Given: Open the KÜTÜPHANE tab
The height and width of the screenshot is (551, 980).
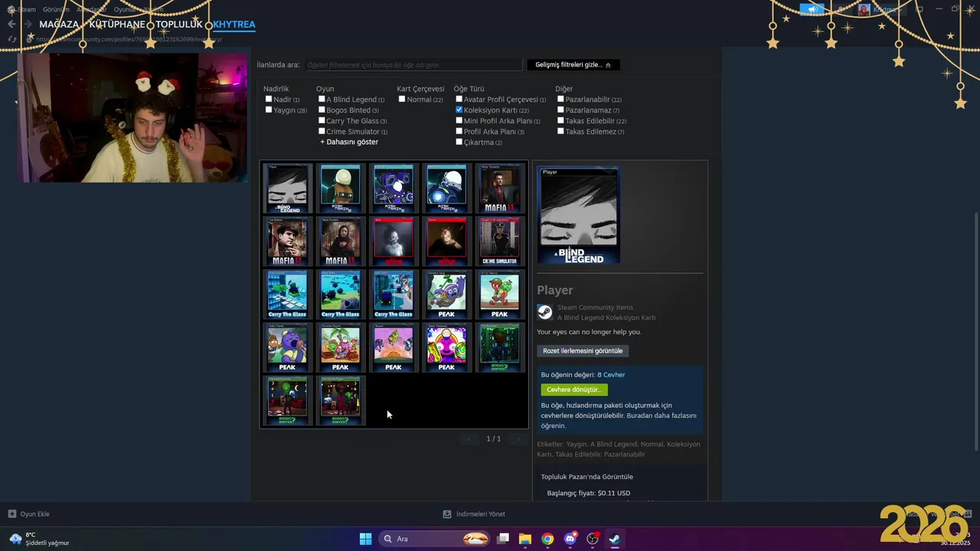Looking at the screenshot, I should [117, 24].
